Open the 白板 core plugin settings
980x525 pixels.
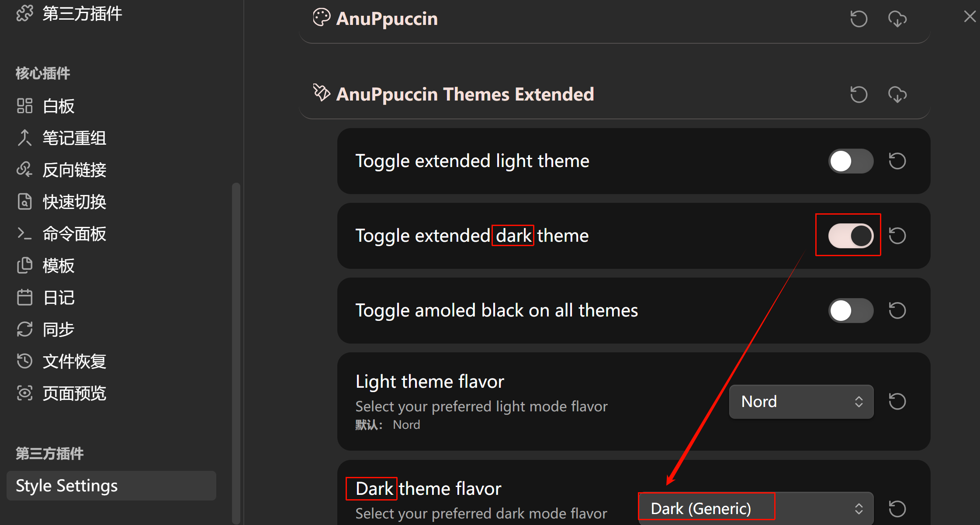point(59,106)
